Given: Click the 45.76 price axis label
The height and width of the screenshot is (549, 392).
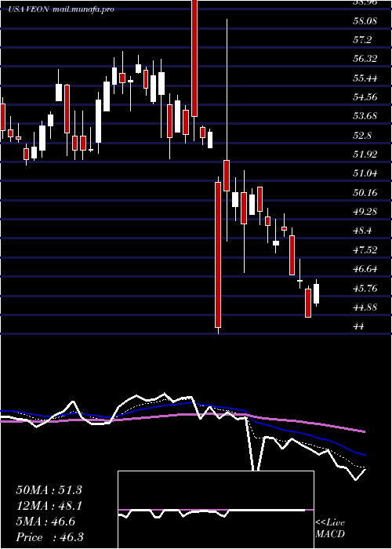Looking at the screenshot, I should click(x=365, y=288).
